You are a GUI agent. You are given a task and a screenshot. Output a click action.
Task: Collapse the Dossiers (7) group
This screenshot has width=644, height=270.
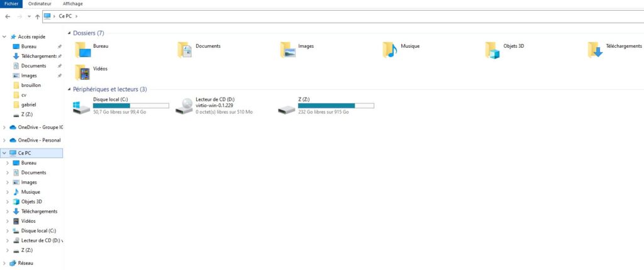click(x=69, y=33)
